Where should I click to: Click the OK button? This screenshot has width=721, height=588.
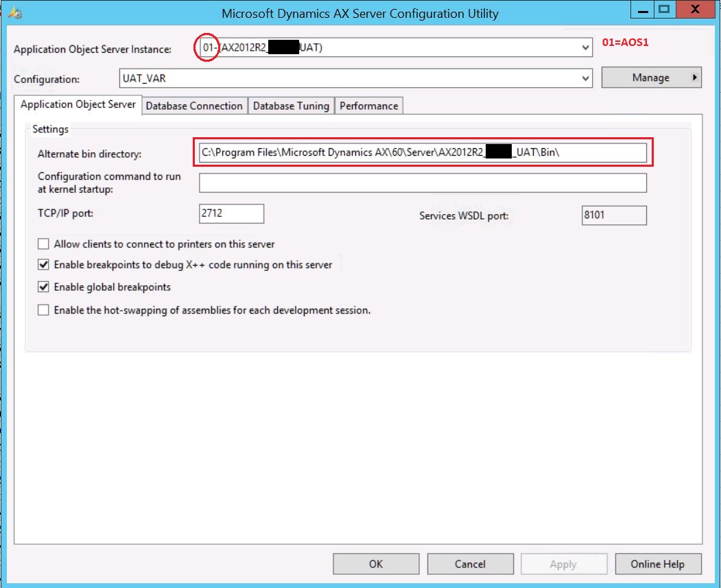[x=375, y=563]
